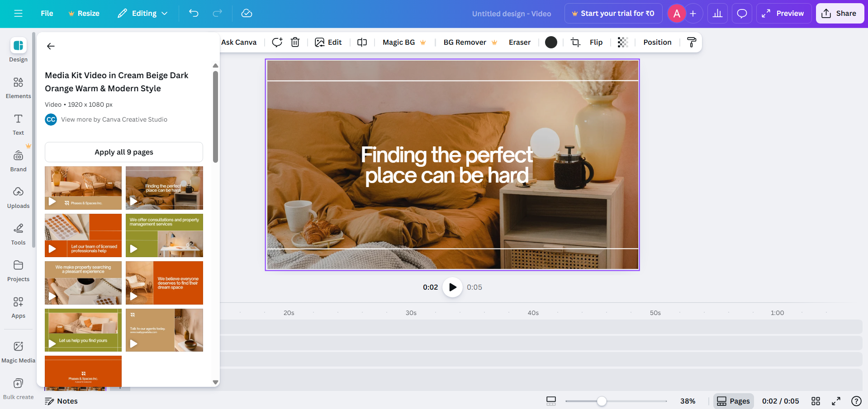This screenshot has width=868, height=409.
Task: Open the File menu
Action: point(47,13)
